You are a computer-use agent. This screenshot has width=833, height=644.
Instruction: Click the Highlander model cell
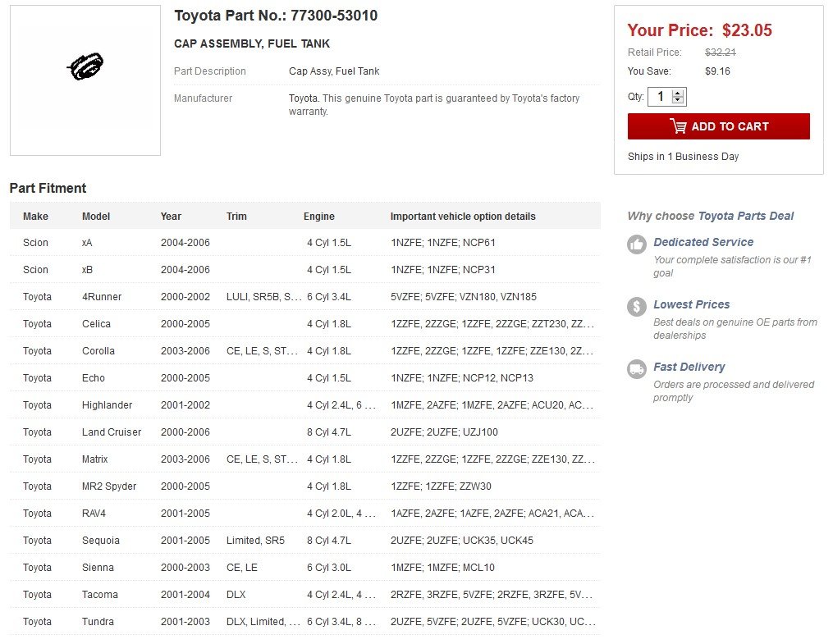pyautogui.click(x=107, y=405)
